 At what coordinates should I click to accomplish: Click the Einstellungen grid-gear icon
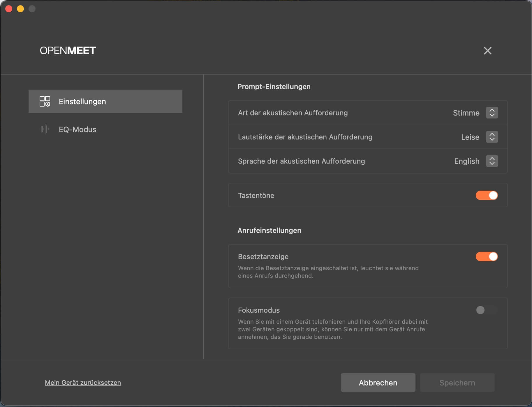pos(45,101)
